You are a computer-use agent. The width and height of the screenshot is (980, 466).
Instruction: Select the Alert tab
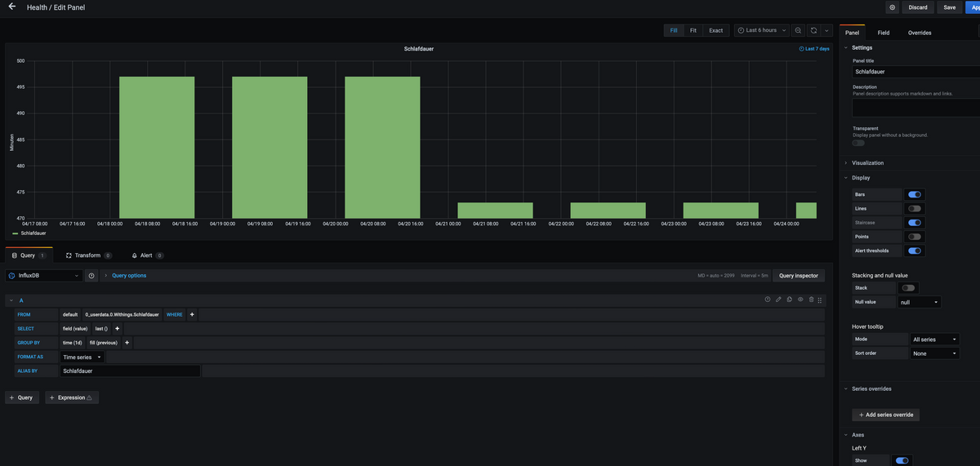click(x=147, y=255)
